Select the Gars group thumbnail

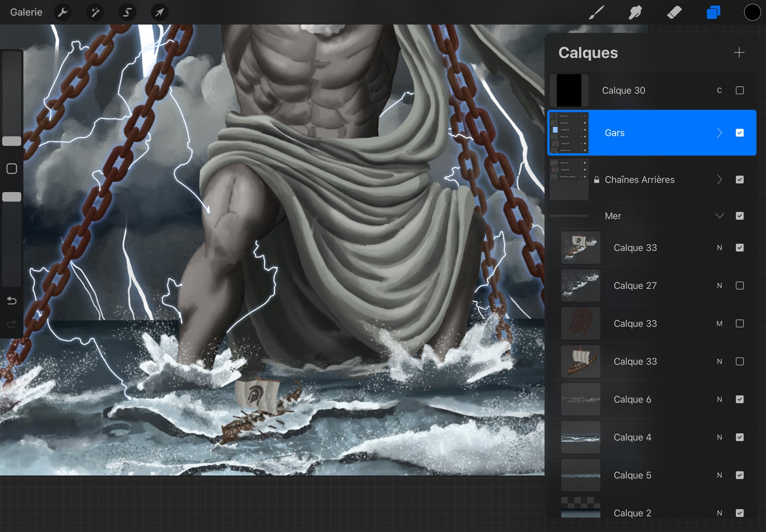point(569,133)
